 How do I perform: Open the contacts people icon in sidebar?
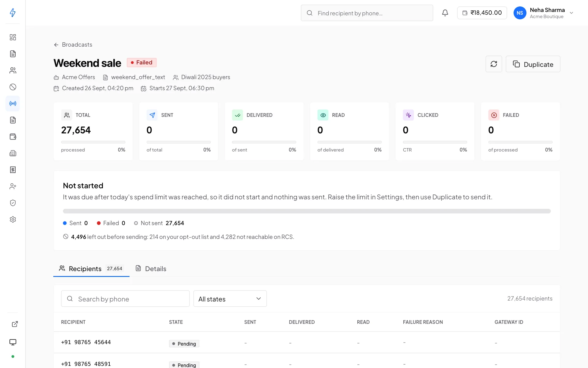click(x=13, y=71)
